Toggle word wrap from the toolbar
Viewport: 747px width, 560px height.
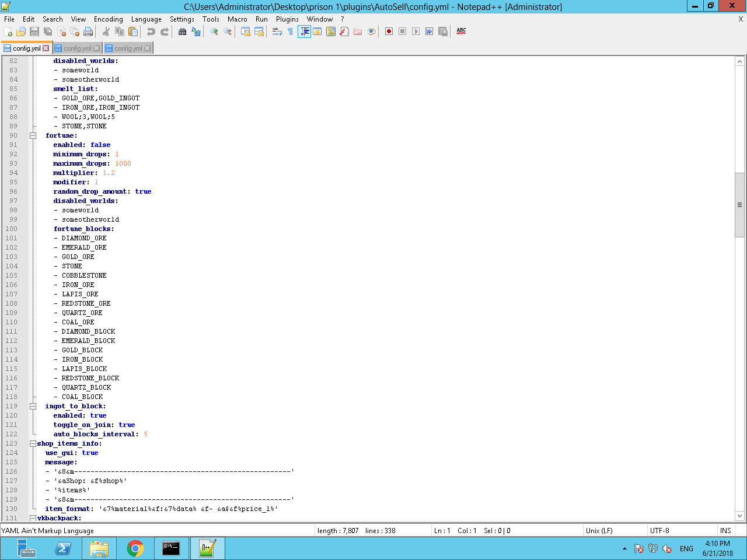[x=276, y=32]
